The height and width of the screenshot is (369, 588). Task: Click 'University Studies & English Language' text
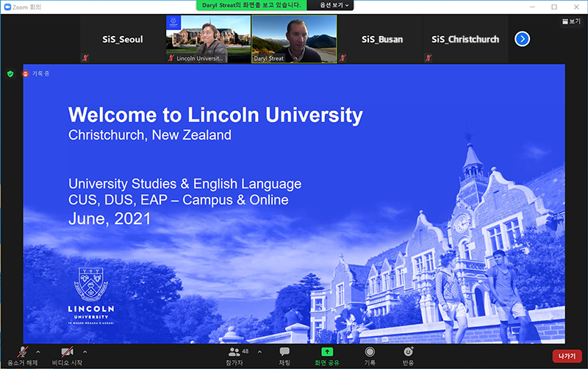pyautogui.click(x=185, y=184)
